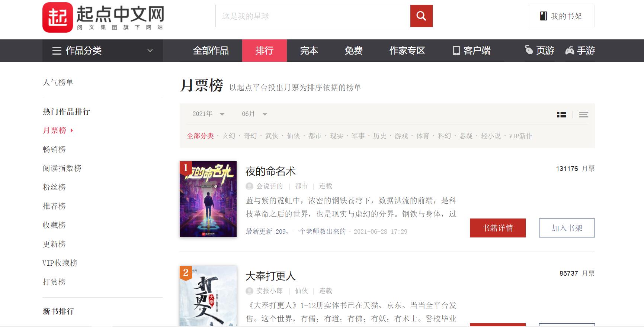This screenshot has height=327, width=644.
Task: Click the search input field
Action: pos(313,16)
